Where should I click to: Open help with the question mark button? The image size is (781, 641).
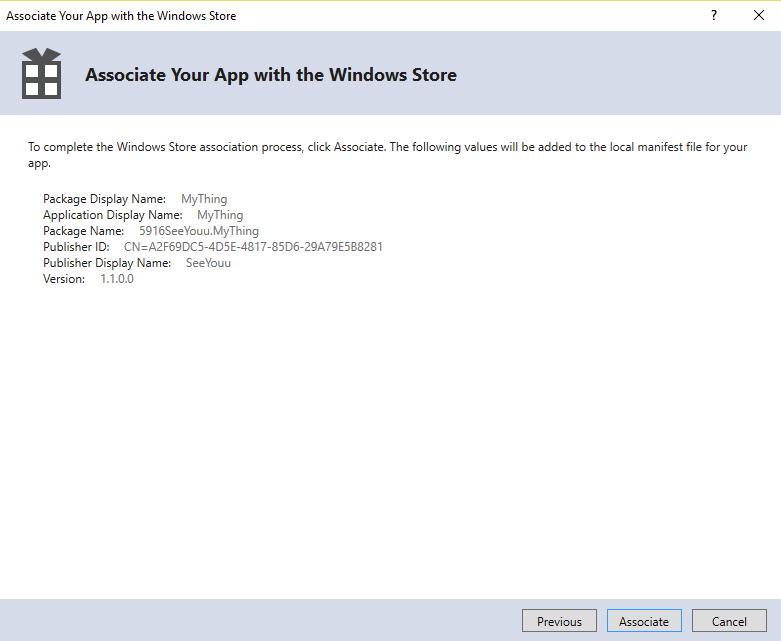(714, 15)
